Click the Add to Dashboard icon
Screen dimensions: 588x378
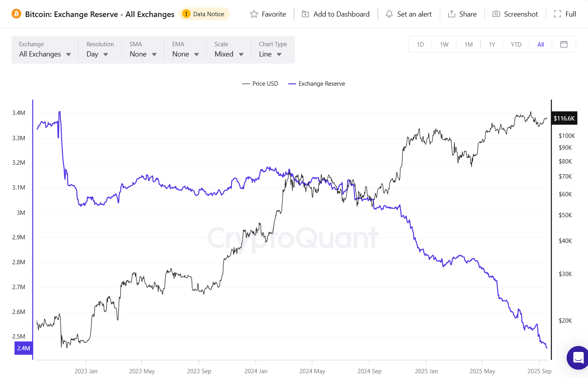point(305,14)
